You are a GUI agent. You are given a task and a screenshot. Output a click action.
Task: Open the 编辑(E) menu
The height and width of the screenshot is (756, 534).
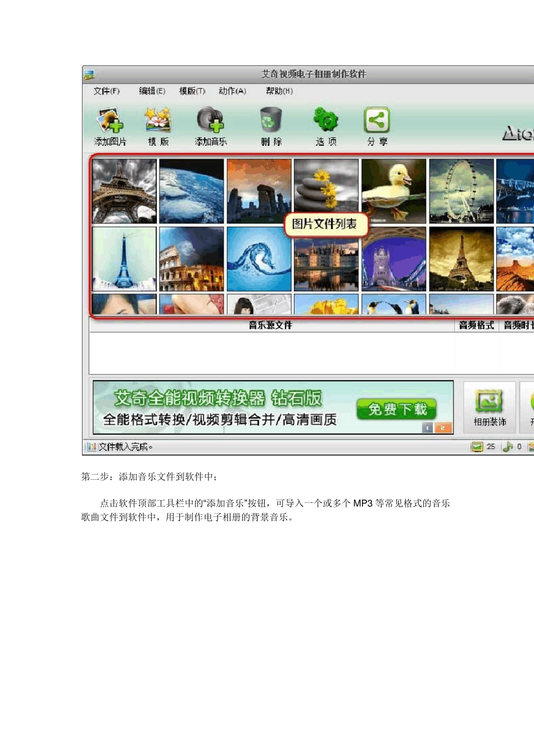tap(152, 91)
